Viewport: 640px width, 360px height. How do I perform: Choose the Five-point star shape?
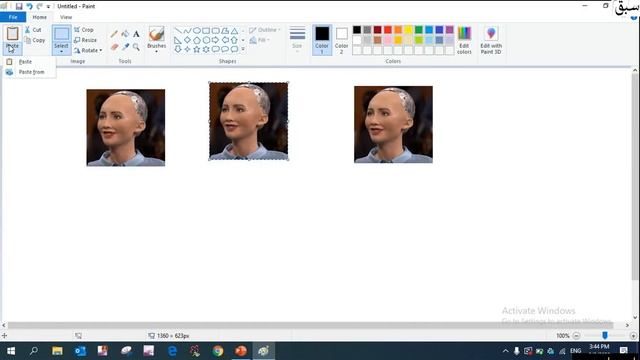[x=197, y=49]
